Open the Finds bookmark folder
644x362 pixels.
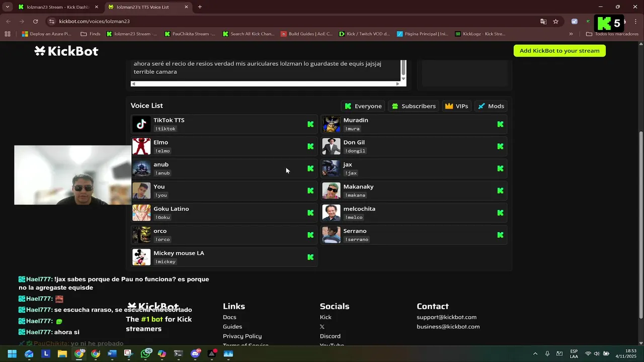(91, 34)
